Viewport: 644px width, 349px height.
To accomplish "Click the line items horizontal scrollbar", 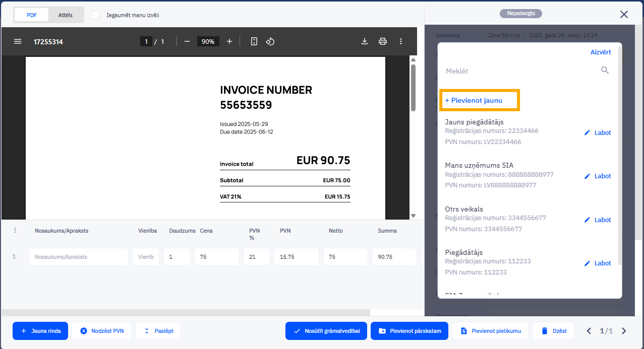I will 186,313.
